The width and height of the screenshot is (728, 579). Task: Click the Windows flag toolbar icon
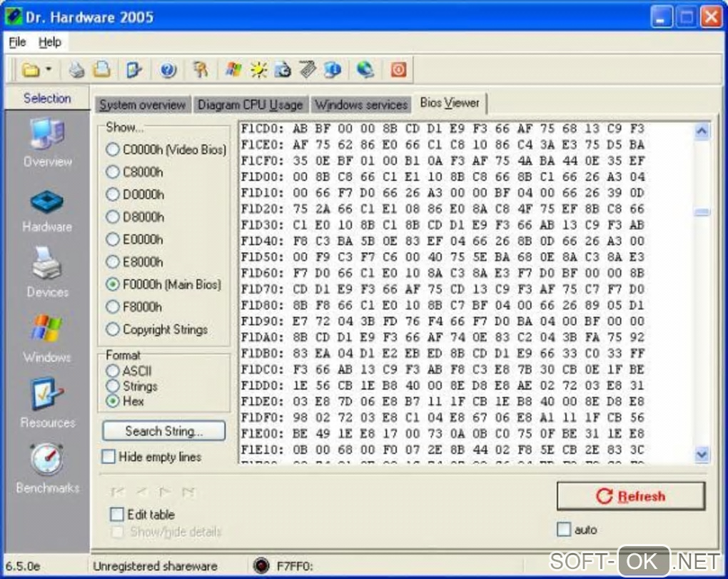(x=233, y=70)
